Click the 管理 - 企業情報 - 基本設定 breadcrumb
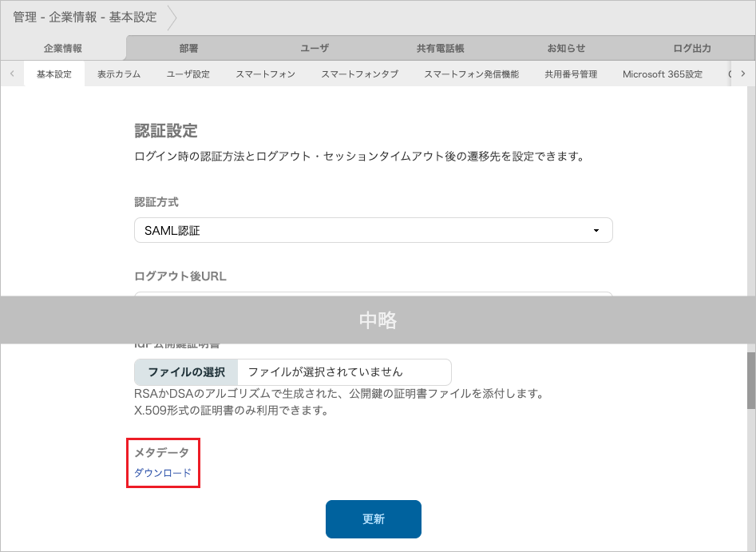The image size is (756, 552). click(x=85, y=18)
